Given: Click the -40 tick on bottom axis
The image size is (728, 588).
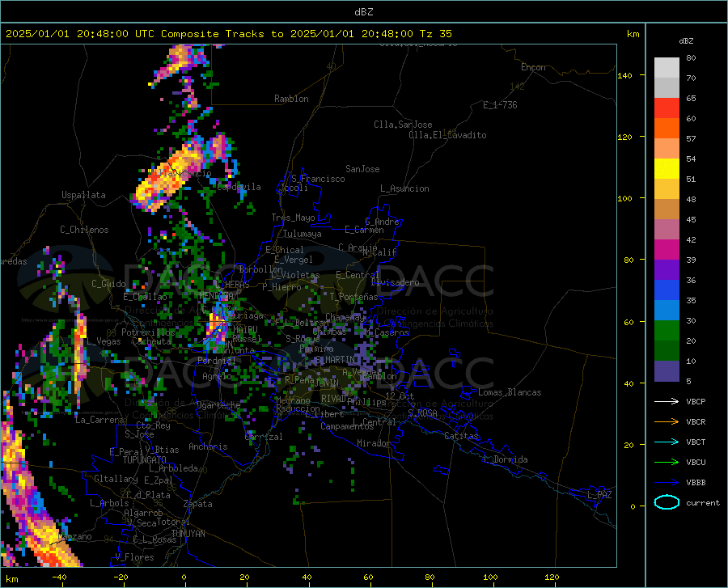Looking at the screenshot, I should click(x=59, y=577).
